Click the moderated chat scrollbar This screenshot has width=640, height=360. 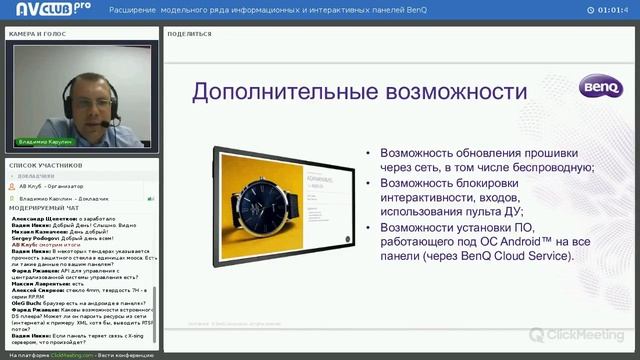(154, 314)
